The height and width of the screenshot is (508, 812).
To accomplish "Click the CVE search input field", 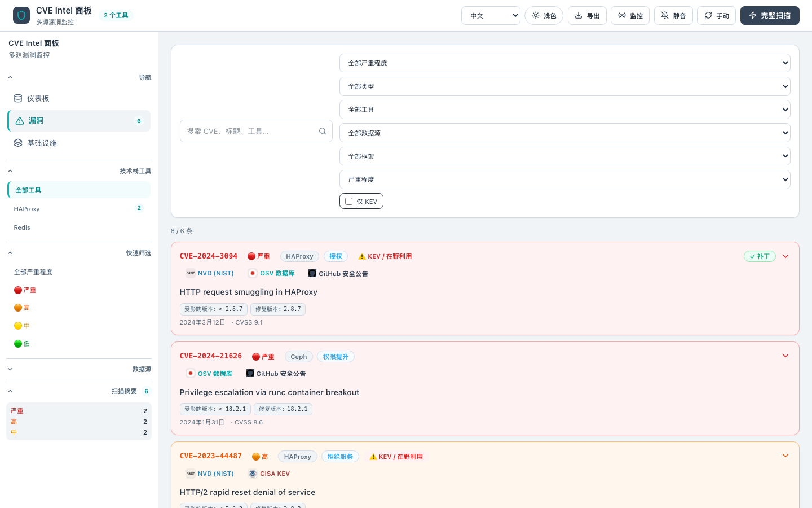I will coord(256,131).
